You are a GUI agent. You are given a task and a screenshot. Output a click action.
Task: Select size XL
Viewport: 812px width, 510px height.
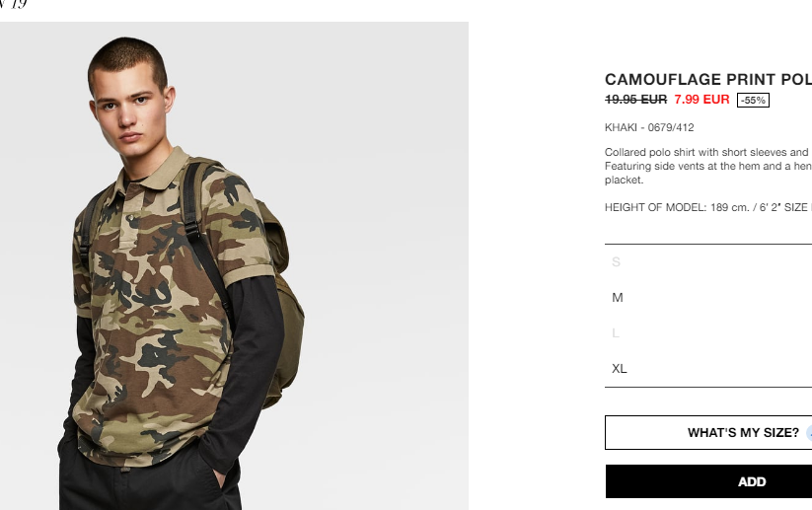click(x=708, y=369)
